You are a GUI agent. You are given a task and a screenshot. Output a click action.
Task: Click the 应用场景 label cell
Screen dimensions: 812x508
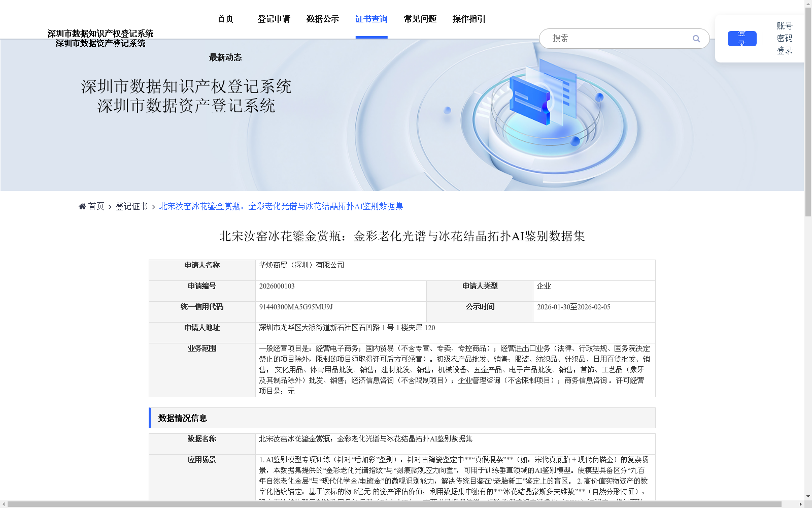202,478
